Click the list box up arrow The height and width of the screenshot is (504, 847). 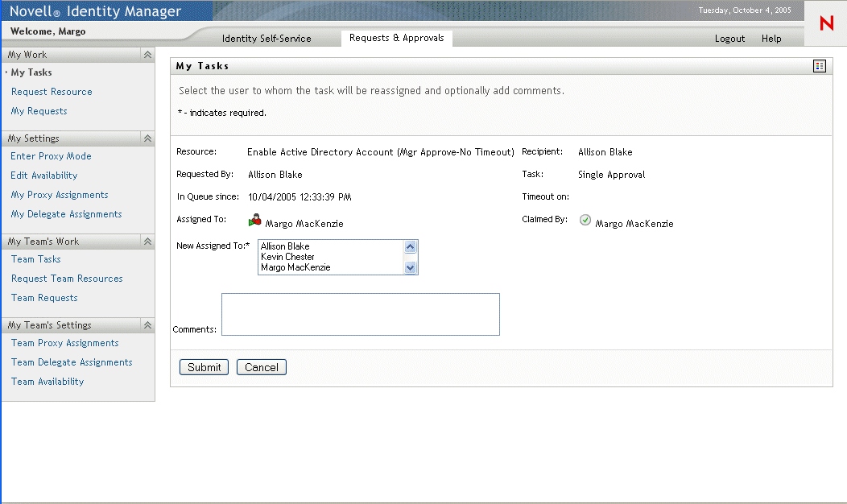(410, 247)
